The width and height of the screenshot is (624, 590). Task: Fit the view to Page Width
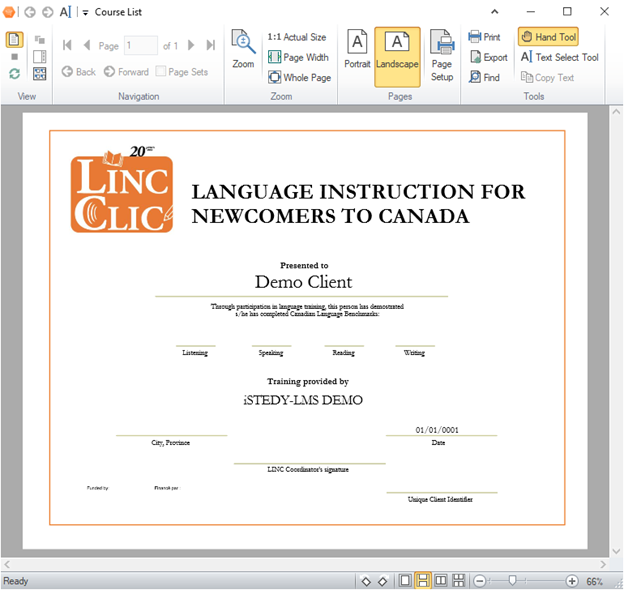point(298,57)
